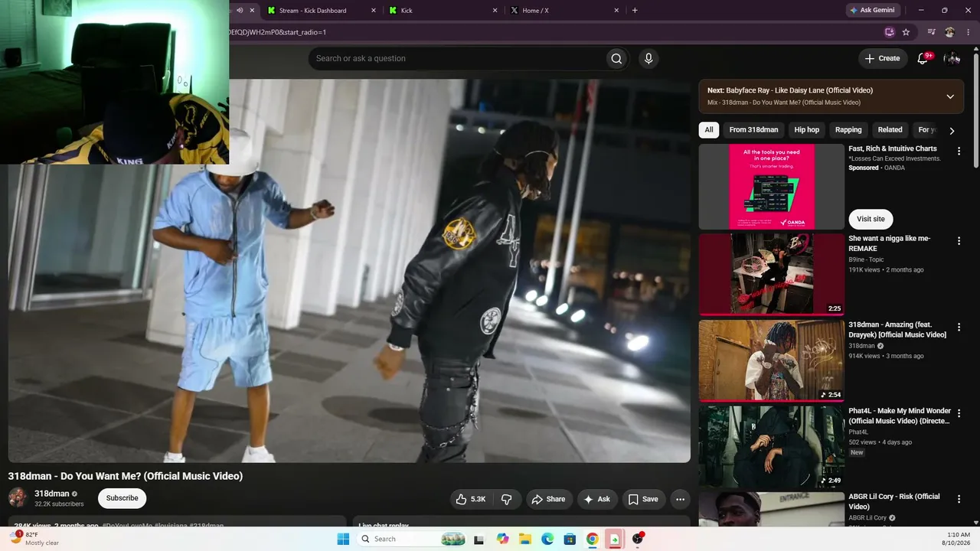Open Windows Start menu

pos(343,539)
